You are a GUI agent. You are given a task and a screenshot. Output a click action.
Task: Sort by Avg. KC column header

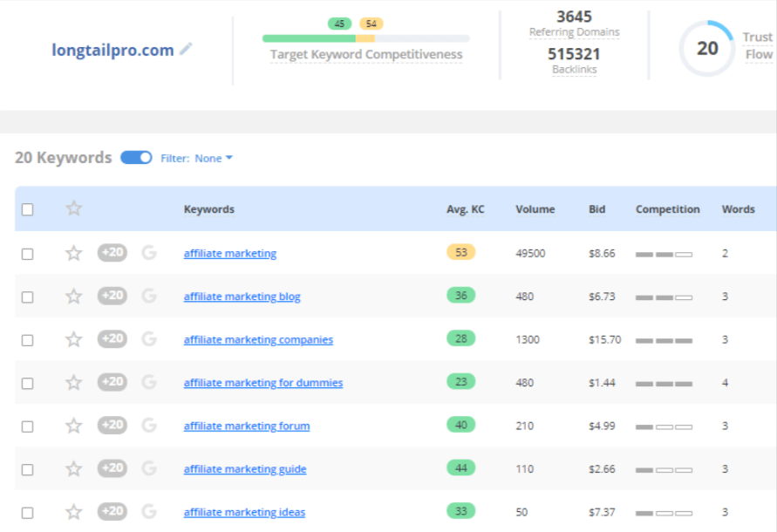pyautogui.click(x=465, y=209)
